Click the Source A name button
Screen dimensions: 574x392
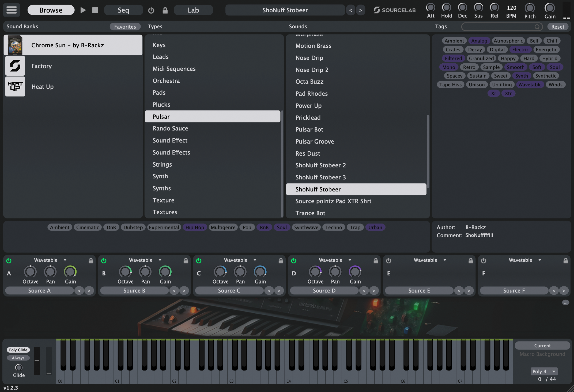click(39, 291)
